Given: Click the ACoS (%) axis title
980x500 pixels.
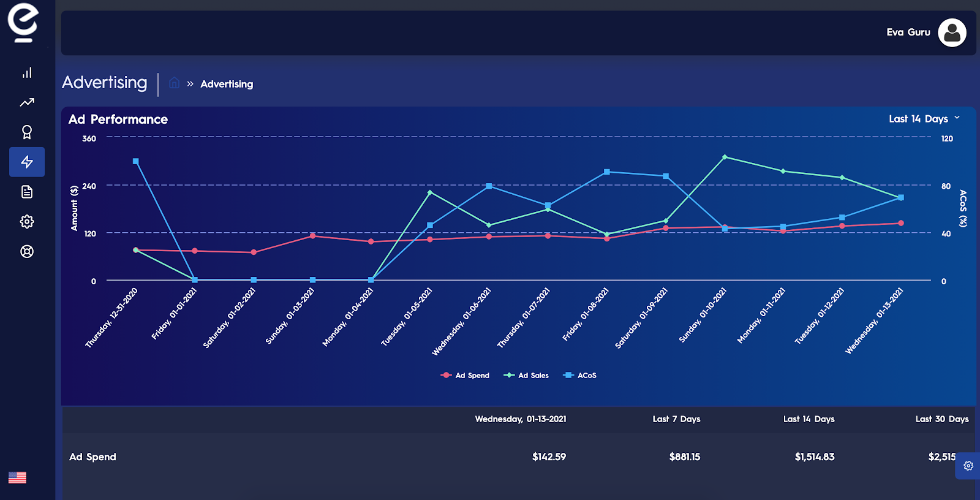Looking at the screenshot, I should click(963, 208).
